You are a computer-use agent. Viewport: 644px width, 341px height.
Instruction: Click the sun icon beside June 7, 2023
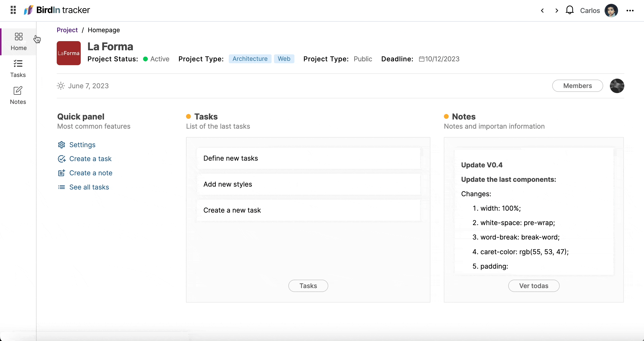click(61, 86)
